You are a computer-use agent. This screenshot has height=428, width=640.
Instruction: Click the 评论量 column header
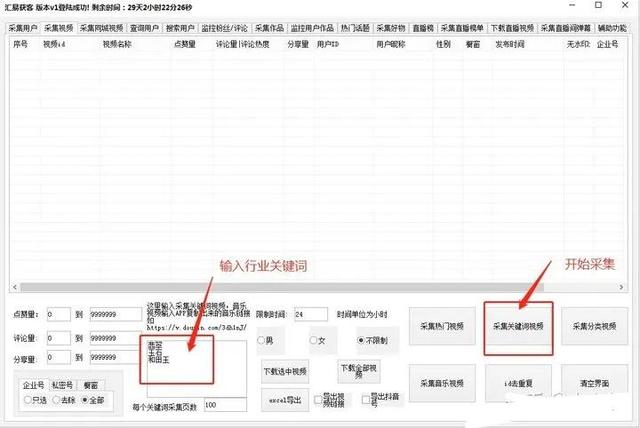tap(227, 44)
